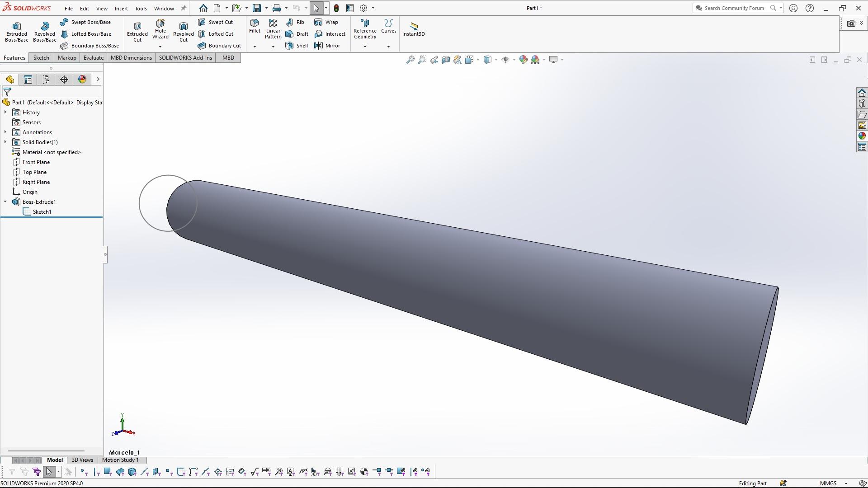The image size is (868, 488).
Task: Activate the Extruded Cut tool
Action: (x=137, y=32)
